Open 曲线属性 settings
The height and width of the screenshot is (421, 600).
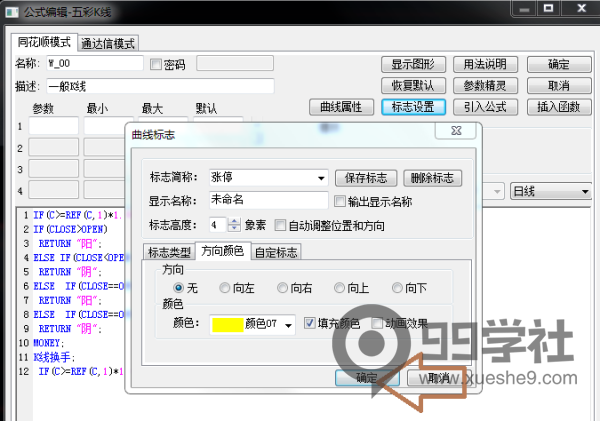(x=341, y=107)
